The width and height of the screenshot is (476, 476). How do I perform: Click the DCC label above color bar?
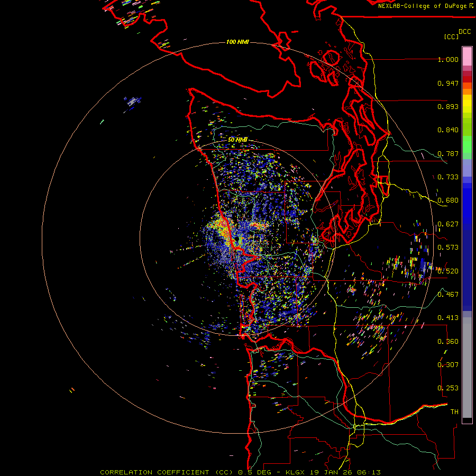point(465,32)
